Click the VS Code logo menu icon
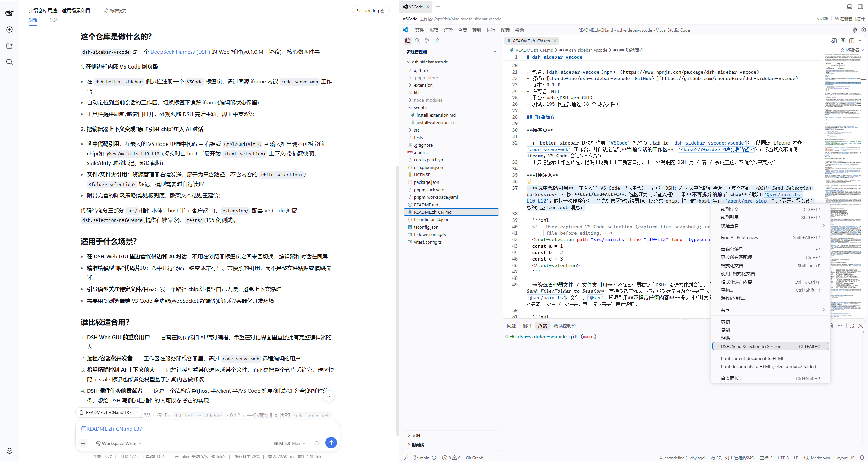The width and height of the screenshot is (868, 462). [x=406, y=30]
